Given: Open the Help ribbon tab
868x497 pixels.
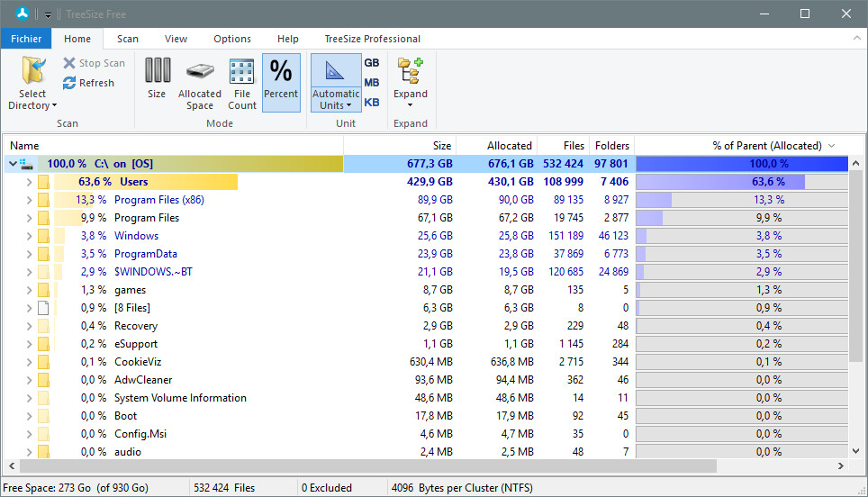Looking at the screenshot, I should (x=288, y=39).
